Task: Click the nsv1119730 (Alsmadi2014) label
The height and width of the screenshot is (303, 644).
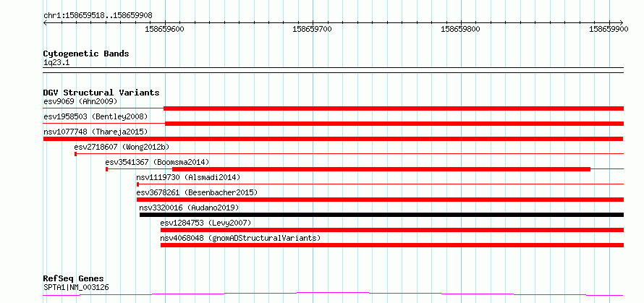Action: [x=188, y=177]
